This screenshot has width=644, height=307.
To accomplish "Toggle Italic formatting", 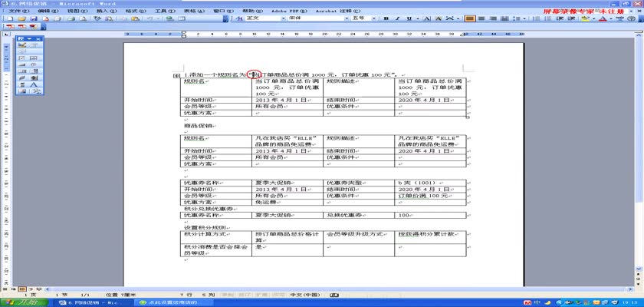I will click(398, 18).
